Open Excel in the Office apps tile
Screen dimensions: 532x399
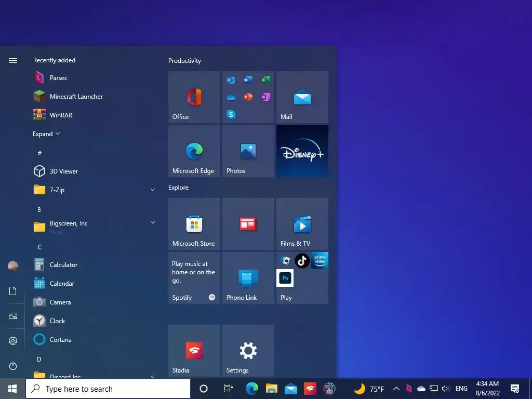click(265, 79)
